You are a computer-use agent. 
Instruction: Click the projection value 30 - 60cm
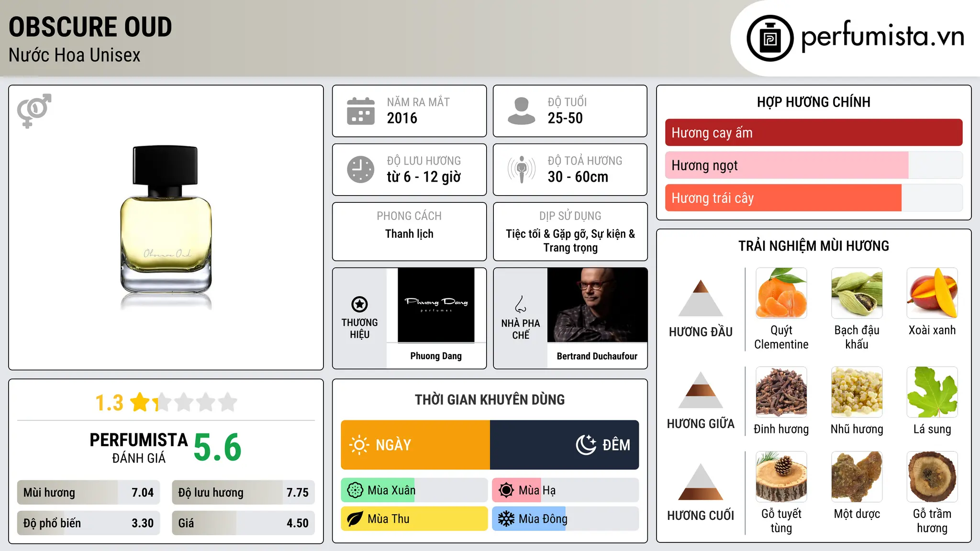(578, 177)
